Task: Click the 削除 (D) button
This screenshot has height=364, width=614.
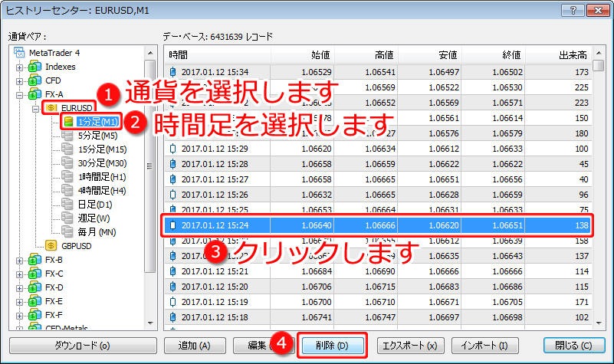Action: pos(332,346)
